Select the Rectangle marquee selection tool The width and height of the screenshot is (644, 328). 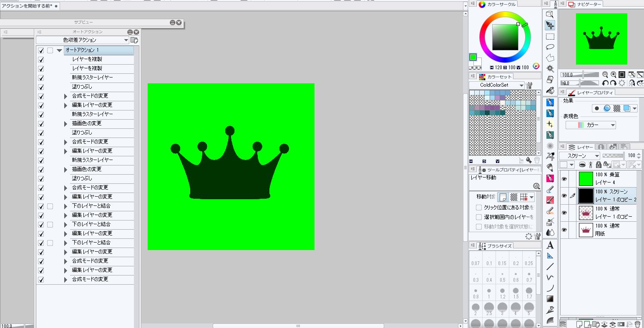(550, 37)
